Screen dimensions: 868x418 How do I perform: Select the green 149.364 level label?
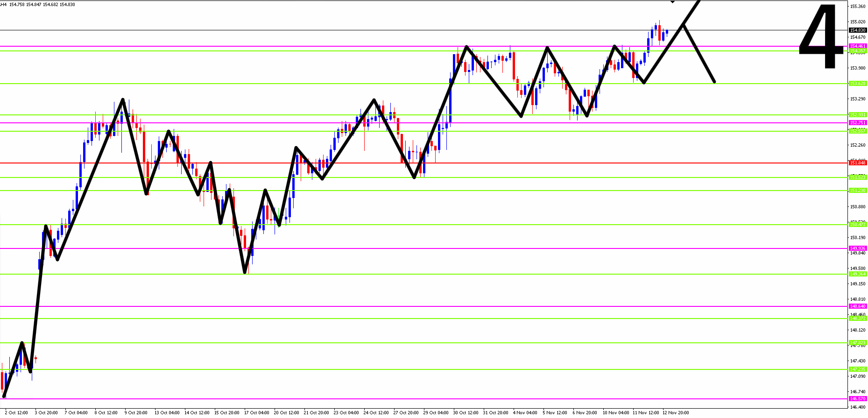858,274
